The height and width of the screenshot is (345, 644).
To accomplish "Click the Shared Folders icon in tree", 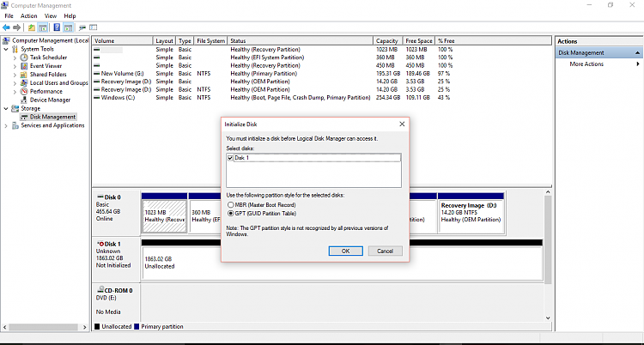I will click(24, 75).
